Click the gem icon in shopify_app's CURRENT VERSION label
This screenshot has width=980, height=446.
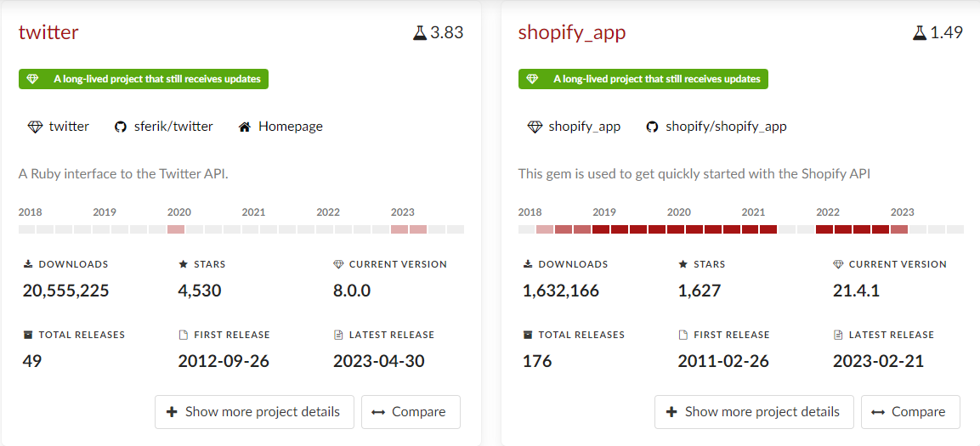point(839,264)
